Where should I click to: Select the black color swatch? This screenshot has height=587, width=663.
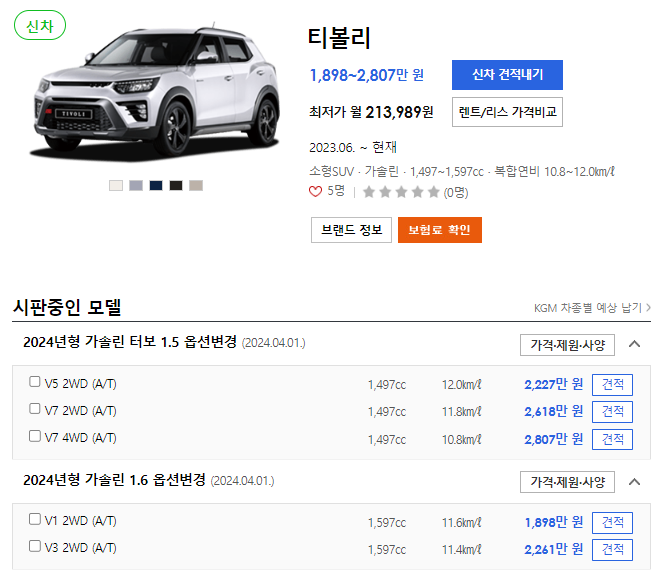(x=176, y=186)
